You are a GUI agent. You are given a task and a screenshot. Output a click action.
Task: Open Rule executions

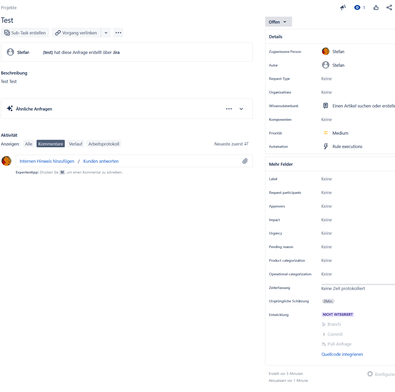pos(347,146)
